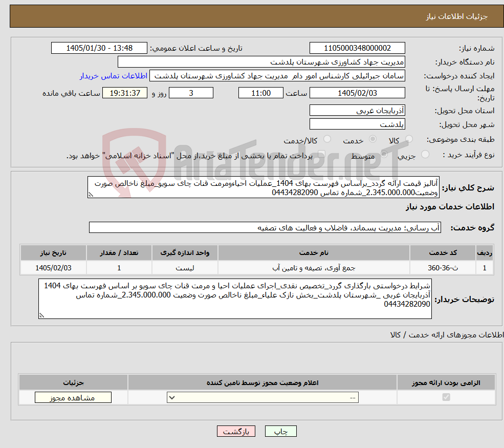The image size is (504, 448).
Task: Click the بازگشت (back) button
Action: click(236, 431)
